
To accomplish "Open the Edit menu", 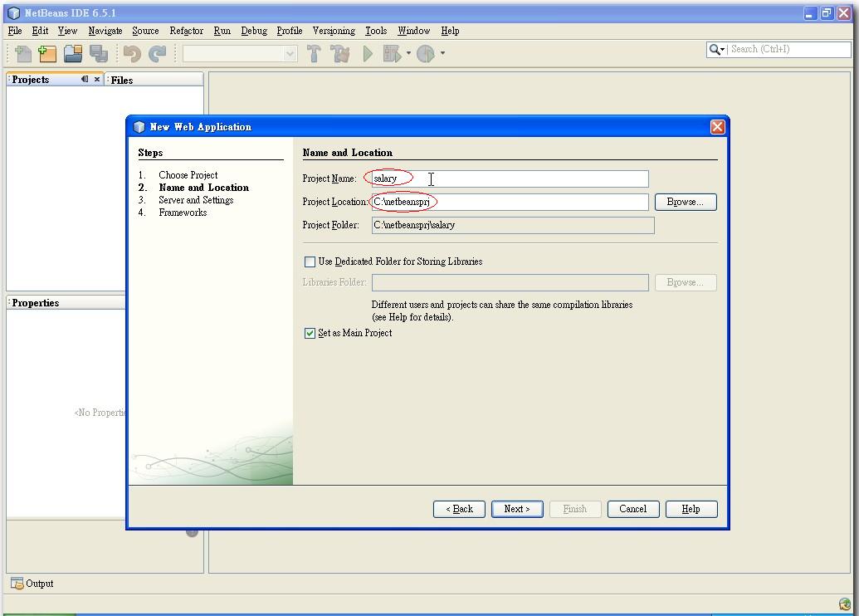I will 40,31.
